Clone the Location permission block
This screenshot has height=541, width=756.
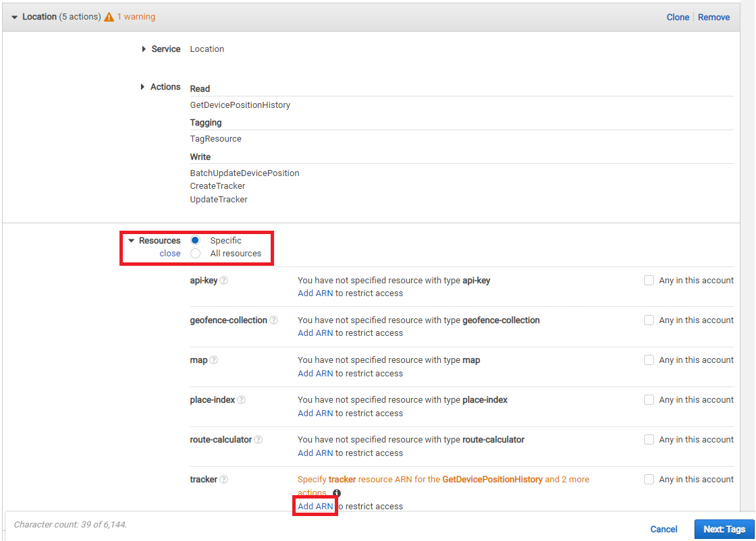point(678,16)
